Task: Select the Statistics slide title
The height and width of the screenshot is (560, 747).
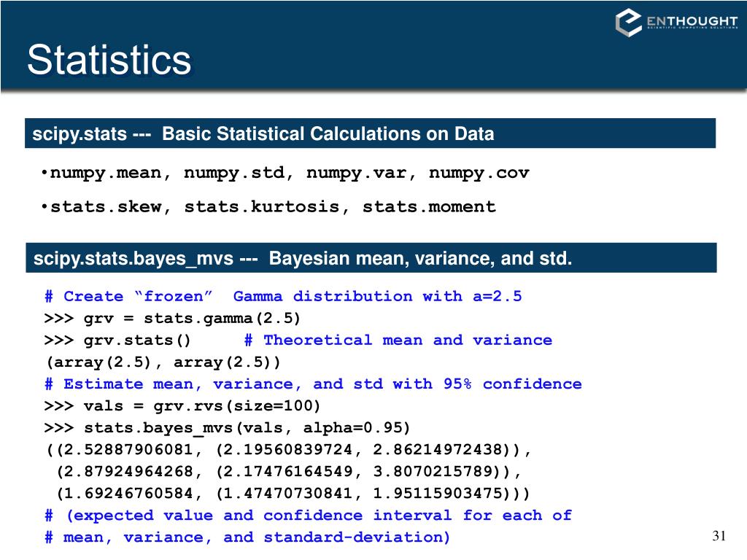Action: 109,60
